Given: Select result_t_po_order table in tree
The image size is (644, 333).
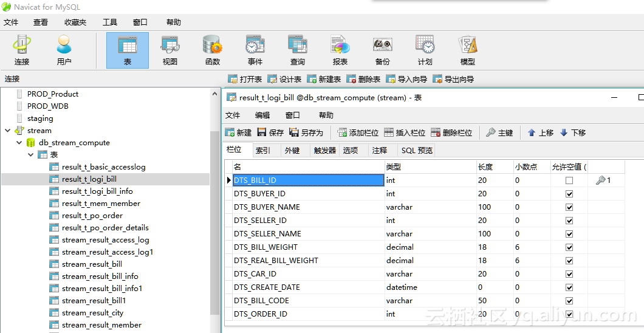Looking at the screenshot, I should click(92, 216).
